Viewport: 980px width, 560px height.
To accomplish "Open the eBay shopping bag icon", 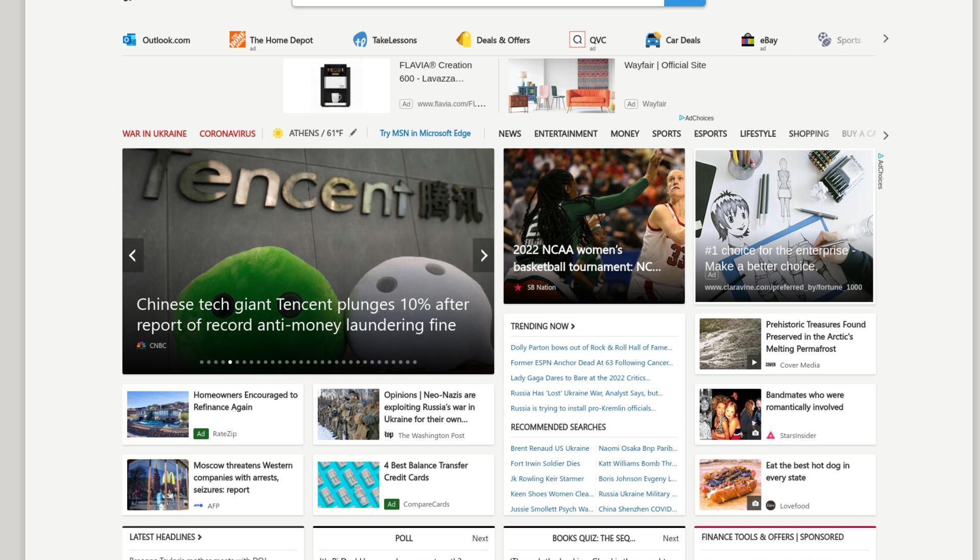I will 748,39.
